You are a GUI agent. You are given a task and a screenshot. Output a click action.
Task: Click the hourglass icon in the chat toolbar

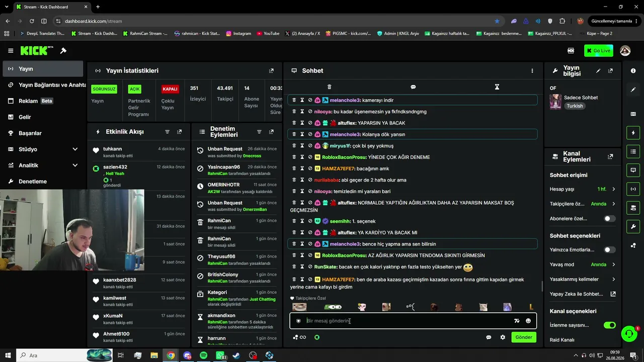click(497, 87)
